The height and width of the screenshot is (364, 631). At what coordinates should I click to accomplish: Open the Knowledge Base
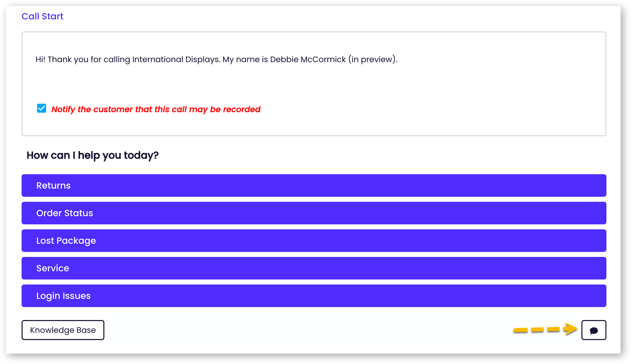coord(63,330)
